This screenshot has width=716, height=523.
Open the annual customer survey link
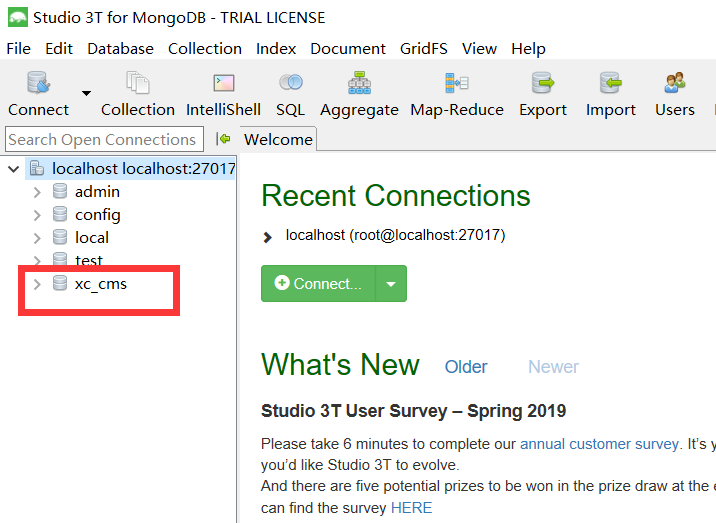point(599,444)
